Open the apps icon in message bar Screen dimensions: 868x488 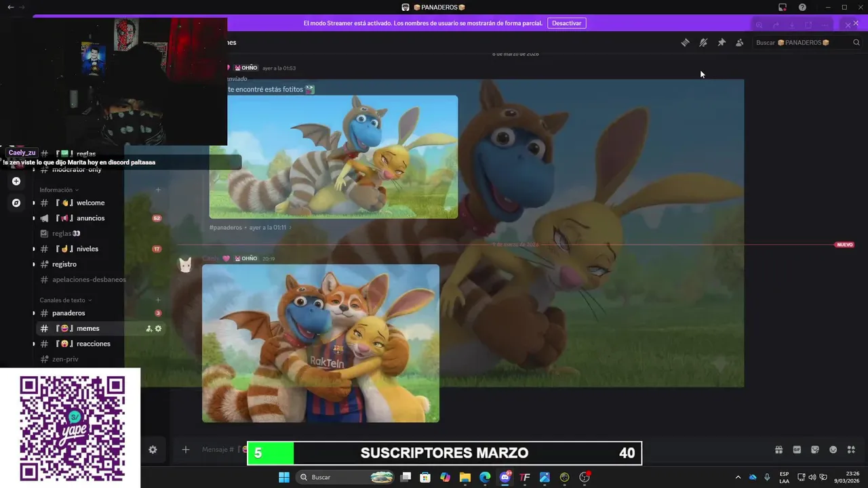851,449
